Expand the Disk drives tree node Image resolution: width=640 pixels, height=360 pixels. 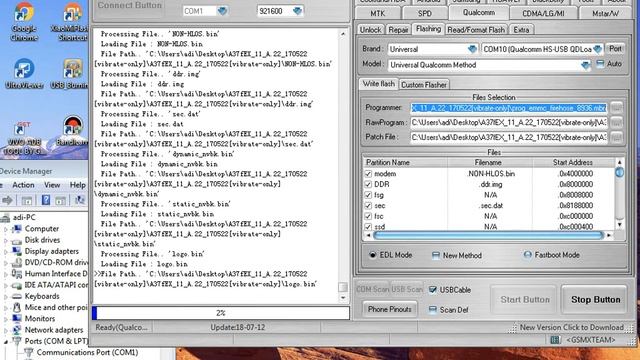6,240
